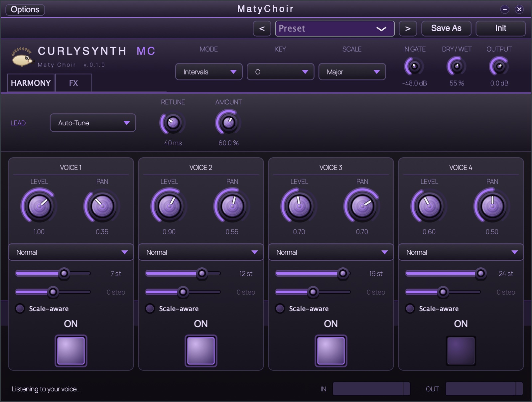
Task: Open Voice 3 Normal mode dropdown
Action: [331, 252]
